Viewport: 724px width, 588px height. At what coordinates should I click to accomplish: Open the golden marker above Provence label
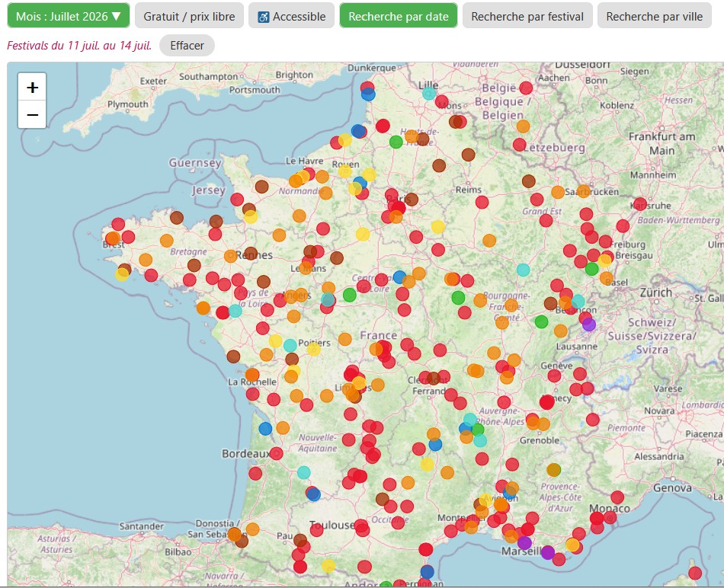(x=553, y=470)
